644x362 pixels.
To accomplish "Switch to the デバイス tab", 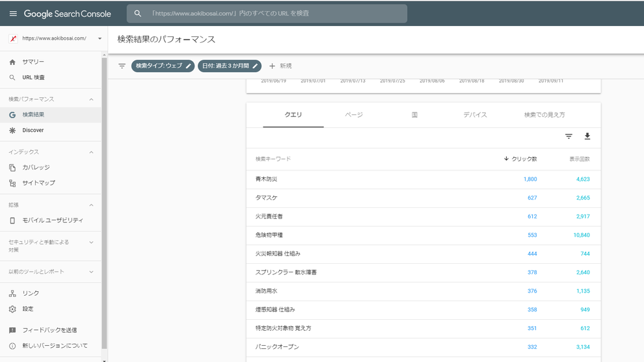I will tap(476, 115).
